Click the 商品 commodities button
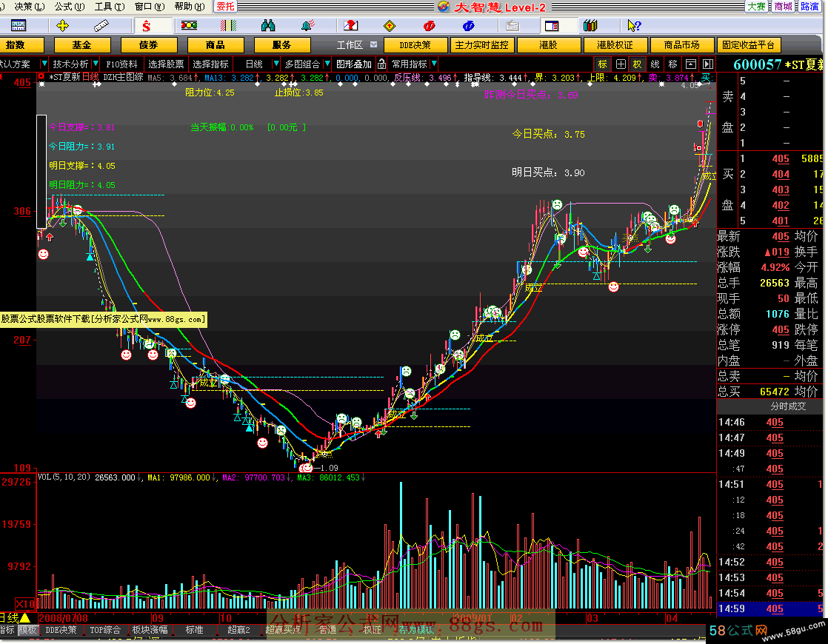This screenshot has width=828, height=644. coord(216,45)
